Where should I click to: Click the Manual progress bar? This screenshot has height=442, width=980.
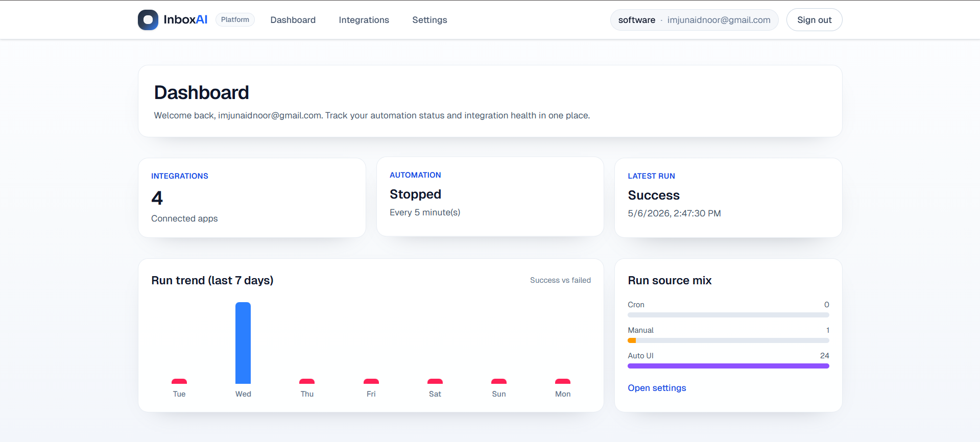coord(728,340)
